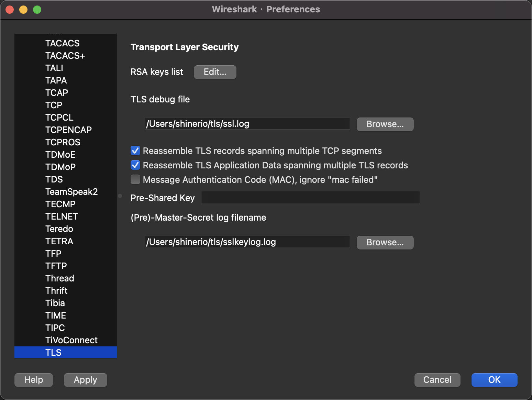Select TCP in the protocol list
This screenshot has width=532, height=400.
pos(54,105)
